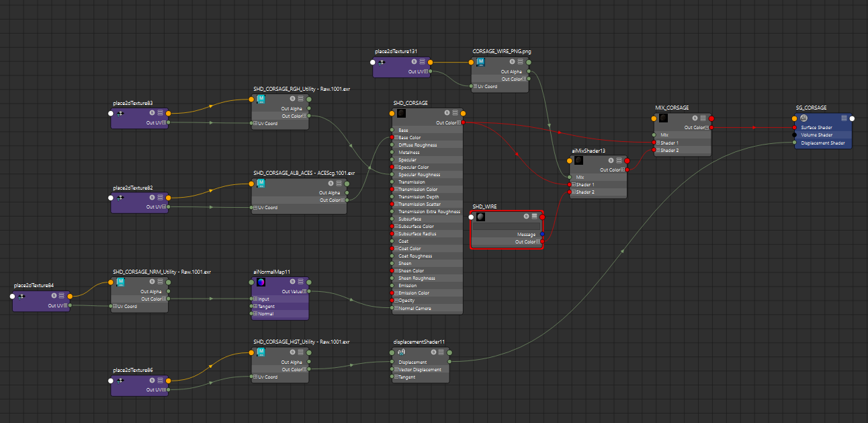
Task: Change view mode on SHD_CORSAGE node
Action: (x=455, y=114)
